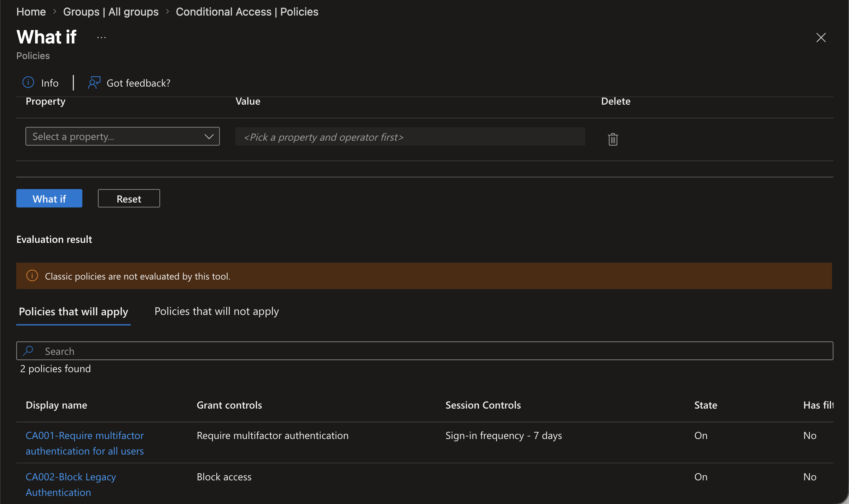Sort by Session Controls column header
This screenshot has width=849, height=504.
click(x=483, y=405)
